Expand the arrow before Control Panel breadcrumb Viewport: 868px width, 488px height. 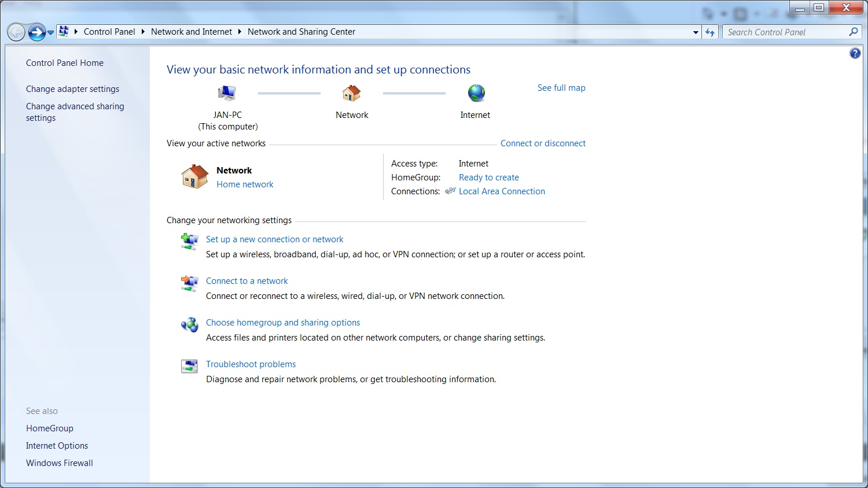pyautogui.click(x=76, y=32)
